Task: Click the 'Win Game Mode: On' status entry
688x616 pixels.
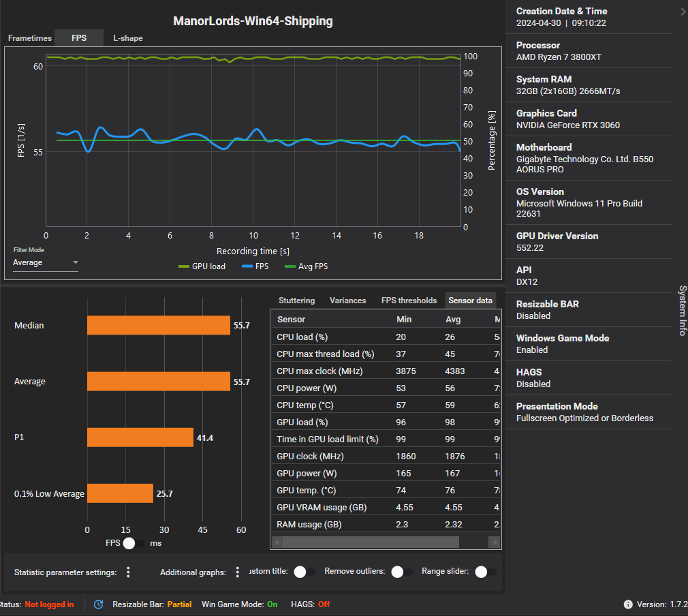Action: coord(240,604)
